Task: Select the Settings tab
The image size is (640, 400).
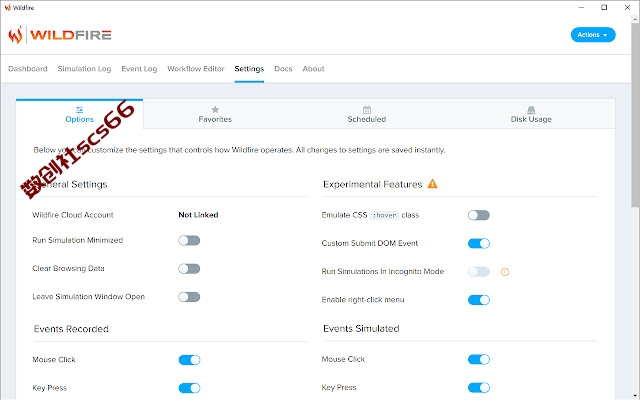Action: (249, 69)
